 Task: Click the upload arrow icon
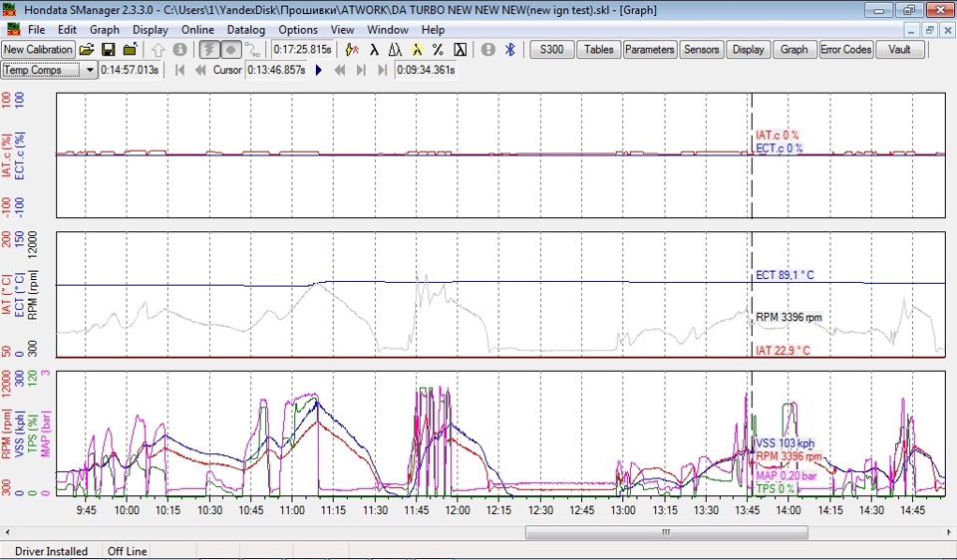(159, 50)
